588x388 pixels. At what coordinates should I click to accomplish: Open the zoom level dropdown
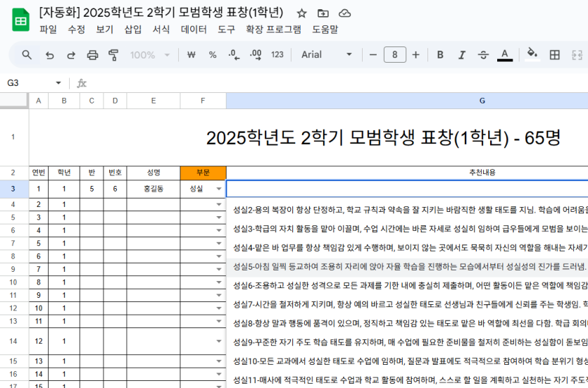point(149,55)
